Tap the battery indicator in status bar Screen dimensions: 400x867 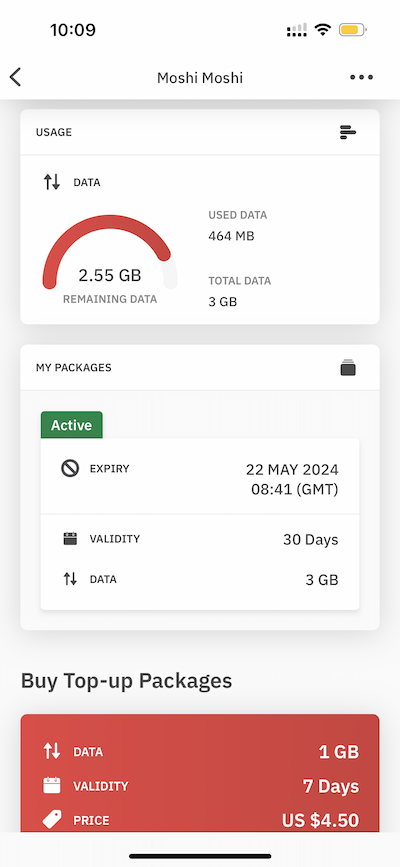coord(353,30)
